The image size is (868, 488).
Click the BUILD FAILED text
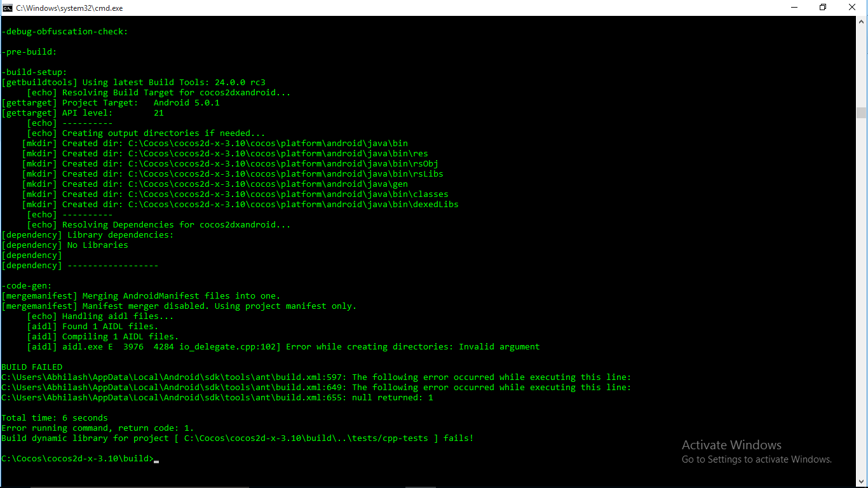tap(32, 367)
